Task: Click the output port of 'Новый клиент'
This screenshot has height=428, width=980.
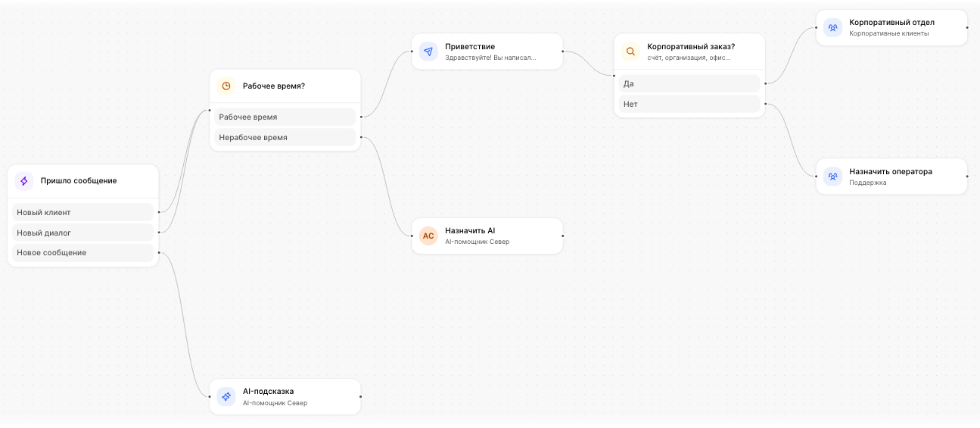Action: [159, 212]
